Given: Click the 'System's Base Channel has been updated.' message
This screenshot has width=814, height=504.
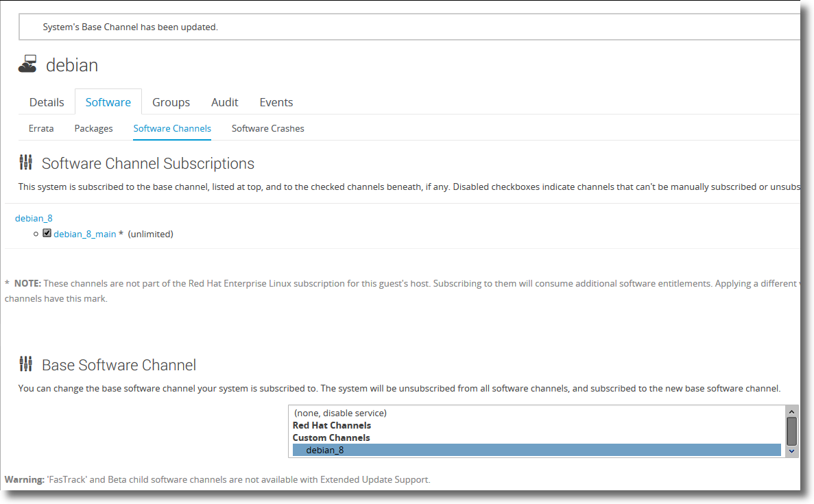Looking at the screenshot, I should (130, 27).
